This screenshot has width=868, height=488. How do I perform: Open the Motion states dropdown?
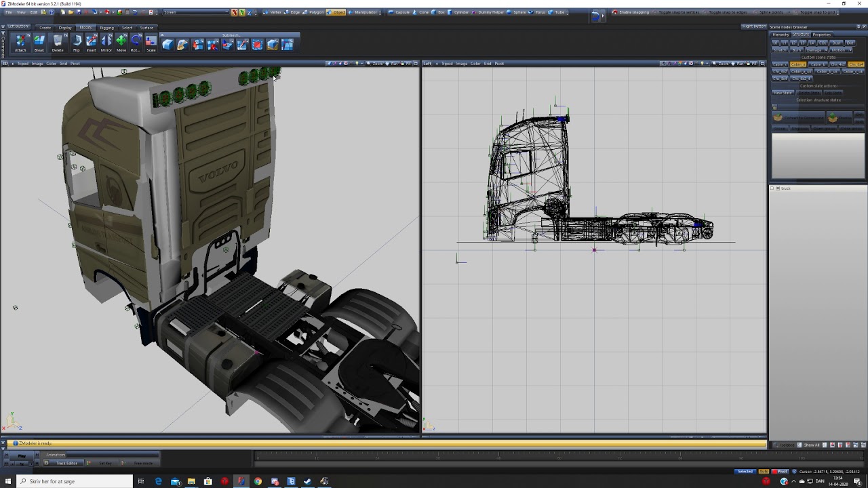tap(841, 50)
